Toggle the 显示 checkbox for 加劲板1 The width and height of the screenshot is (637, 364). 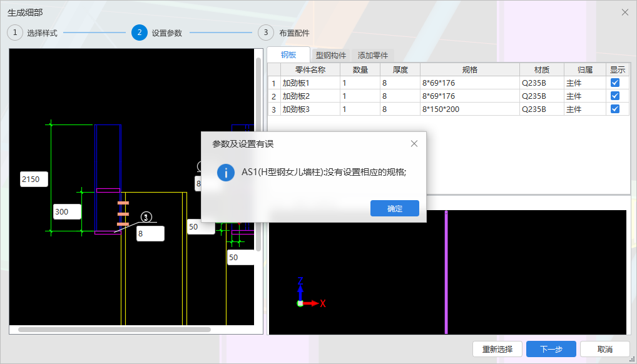[614, 82]
